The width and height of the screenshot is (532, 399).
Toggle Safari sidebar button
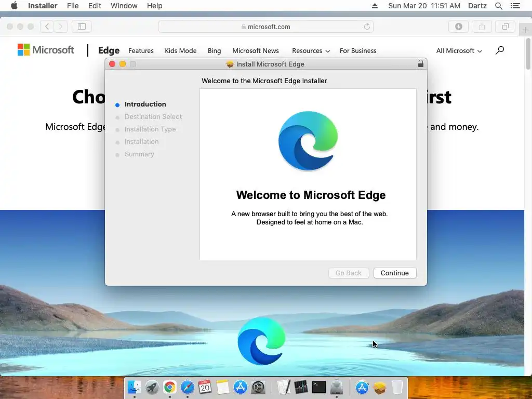point(82,26)
